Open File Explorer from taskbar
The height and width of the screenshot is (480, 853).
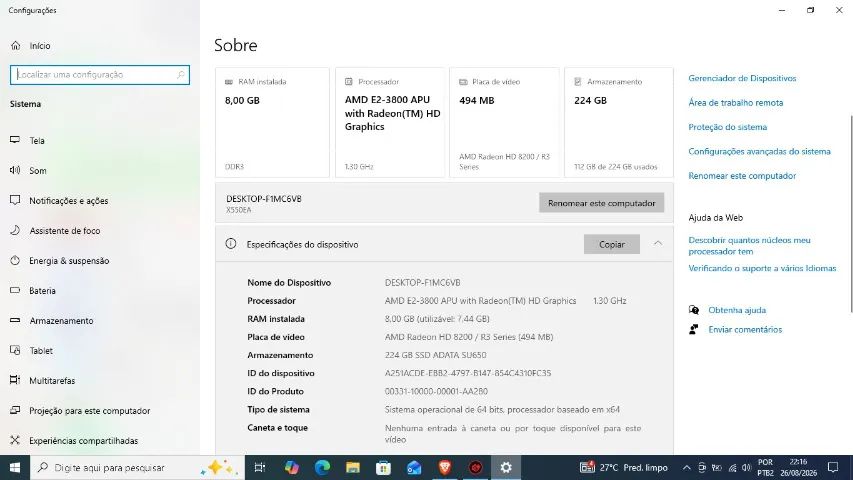coord(353,467)
